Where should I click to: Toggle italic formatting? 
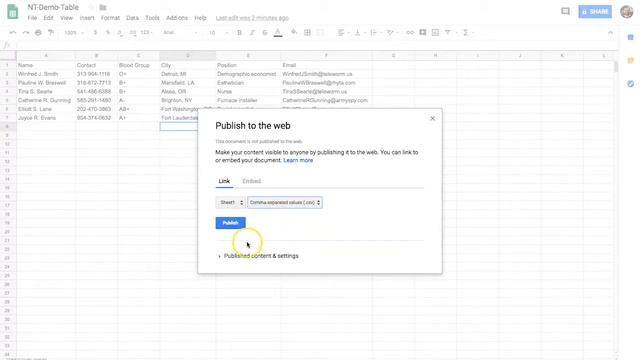click(x=252, y=33)
